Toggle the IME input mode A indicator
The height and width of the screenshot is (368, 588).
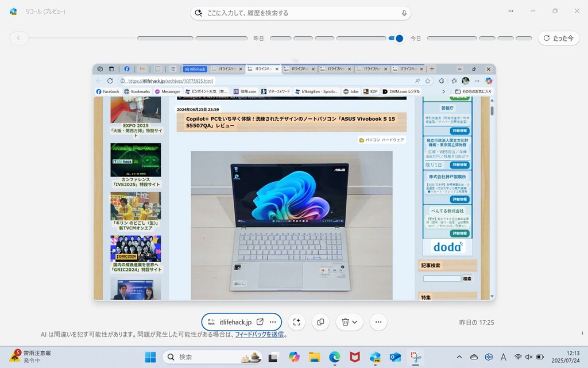[x=503, y=356]
